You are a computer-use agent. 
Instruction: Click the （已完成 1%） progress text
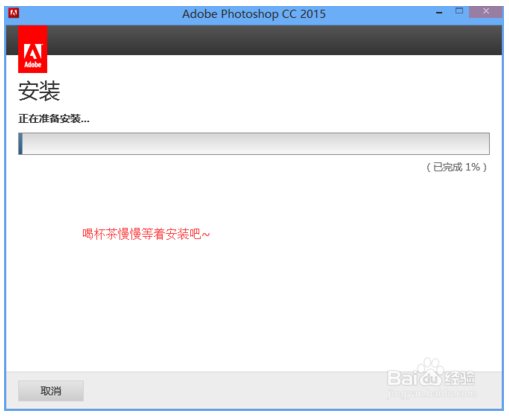click(456, 167)
